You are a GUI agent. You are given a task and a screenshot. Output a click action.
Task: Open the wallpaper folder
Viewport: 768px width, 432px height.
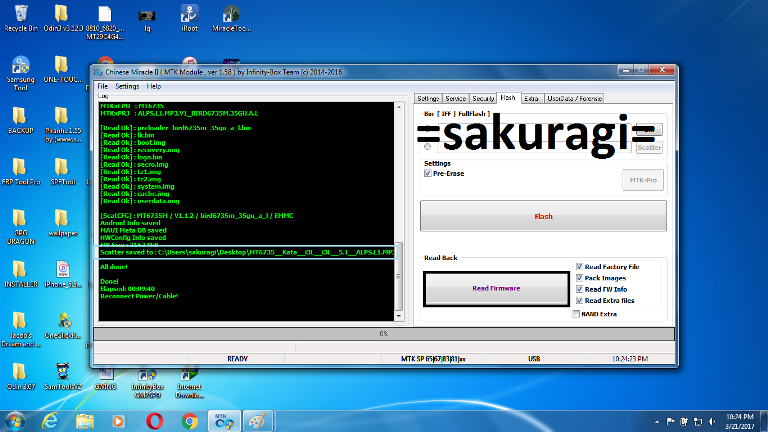pyautogui.click(x=63, y=223)
